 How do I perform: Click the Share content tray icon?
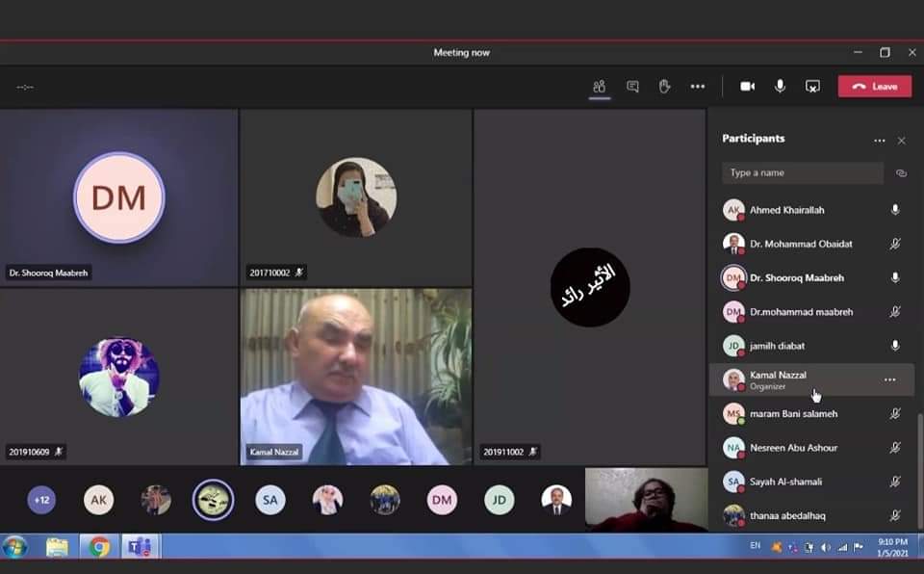(x=812, y=87)
